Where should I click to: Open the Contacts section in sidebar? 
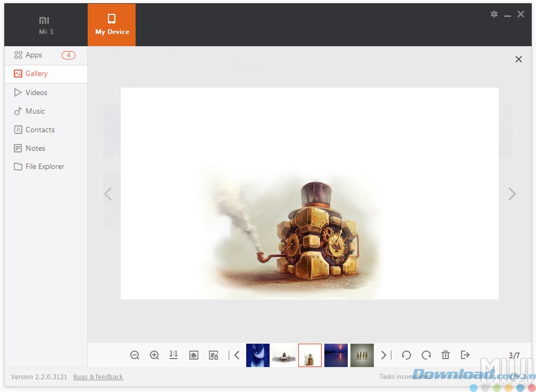click(x=40, y=130)
